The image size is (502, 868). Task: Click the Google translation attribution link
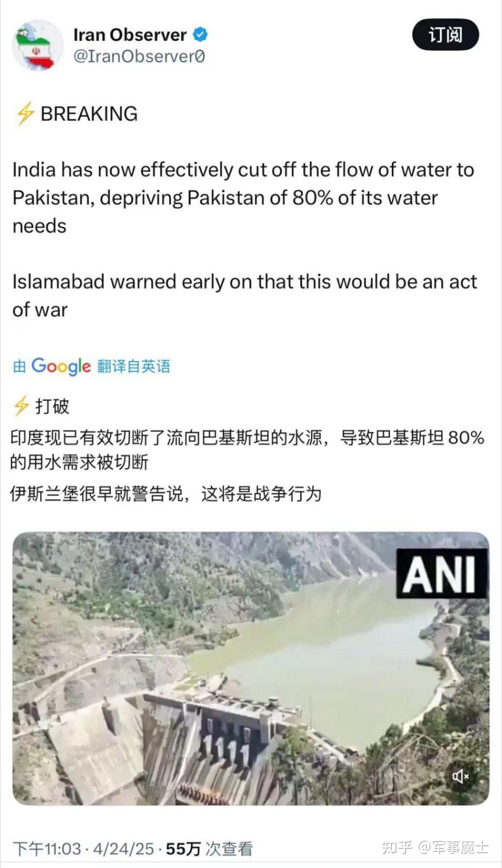tap(91, 366)
